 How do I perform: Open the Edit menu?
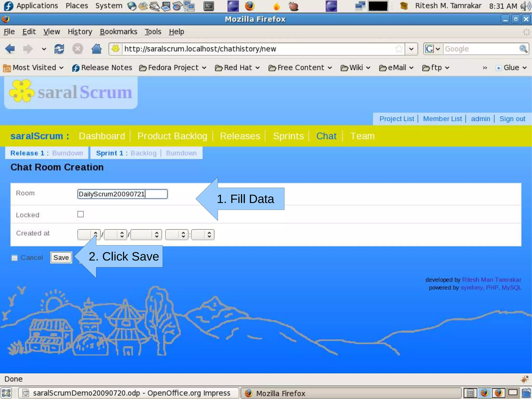point(29,32)
